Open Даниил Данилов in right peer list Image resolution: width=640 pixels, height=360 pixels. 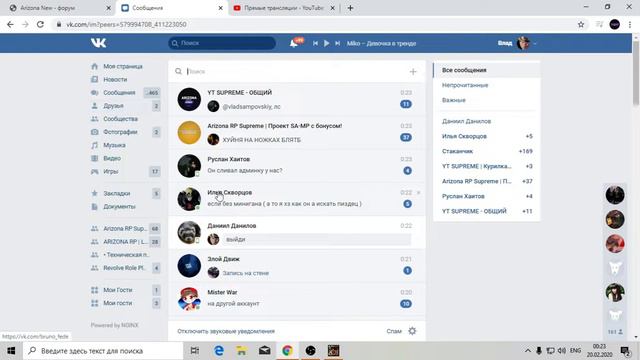tap(487, 121)
